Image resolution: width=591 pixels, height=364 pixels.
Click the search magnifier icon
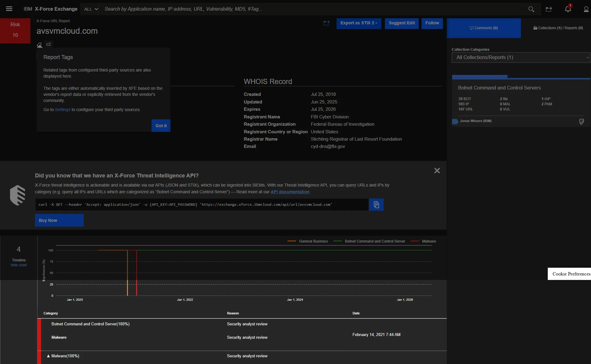pyautogui.click(x=531, y=9)
